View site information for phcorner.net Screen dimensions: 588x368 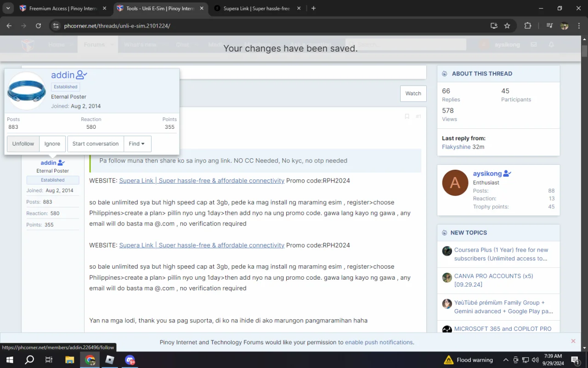[x=56, y=26]
